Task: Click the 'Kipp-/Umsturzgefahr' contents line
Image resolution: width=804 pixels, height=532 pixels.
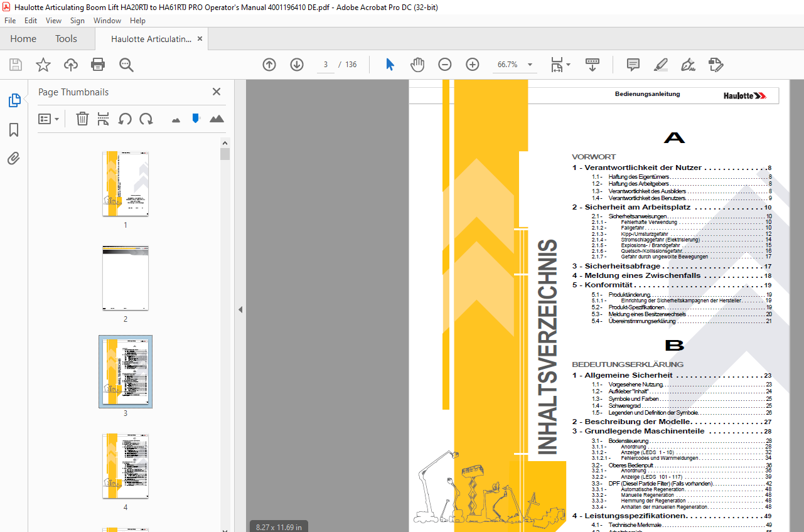Action: coord(681,233)
